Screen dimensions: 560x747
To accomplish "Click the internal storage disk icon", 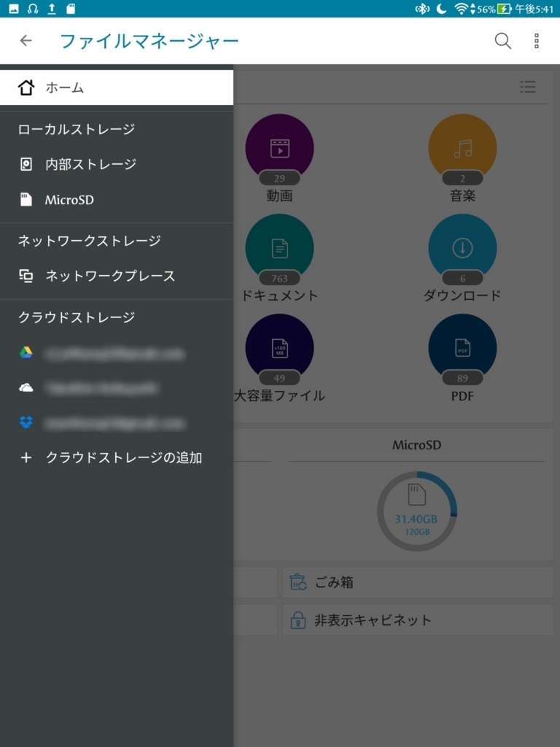I will click(26, 164).
